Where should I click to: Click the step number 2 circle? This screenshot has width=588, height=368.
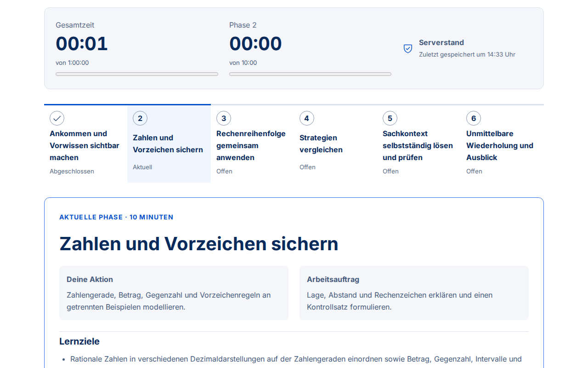click(140, 118)
